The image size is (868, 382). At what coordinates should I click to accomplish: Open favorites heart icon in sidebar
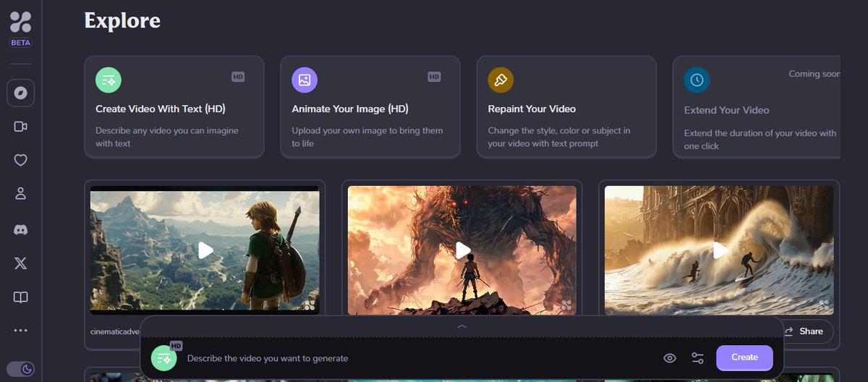(20, 160)
